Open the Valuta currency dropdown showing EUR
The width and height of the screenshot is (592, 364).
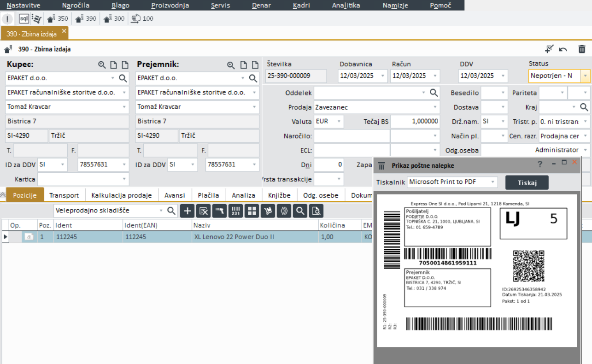coord(338,121)
